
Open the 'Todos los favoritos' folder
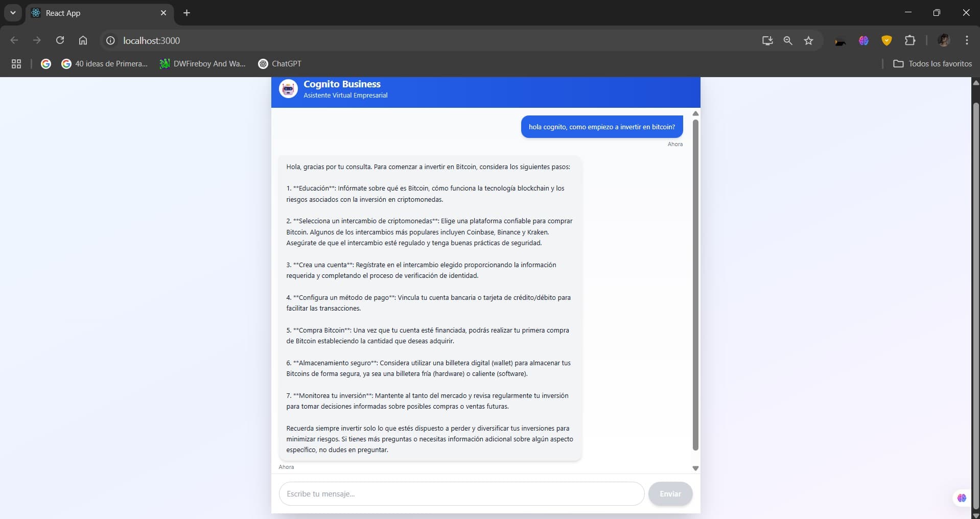coord(932,64)
